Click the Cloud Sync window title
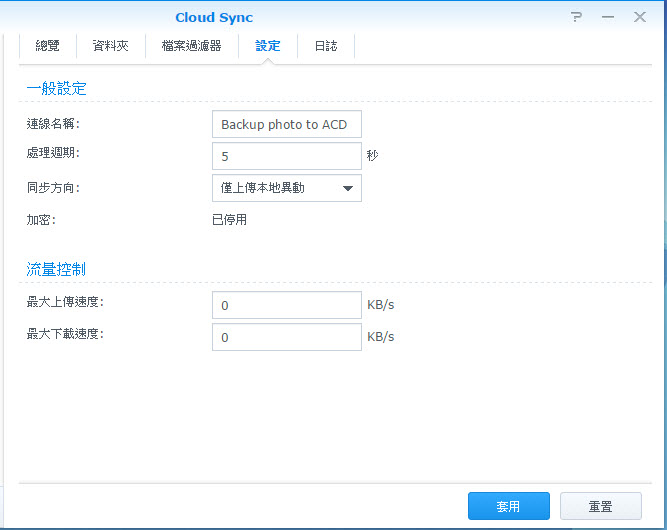Image resolution: width=667 pixels, height=530 pixels. point(214,17)
